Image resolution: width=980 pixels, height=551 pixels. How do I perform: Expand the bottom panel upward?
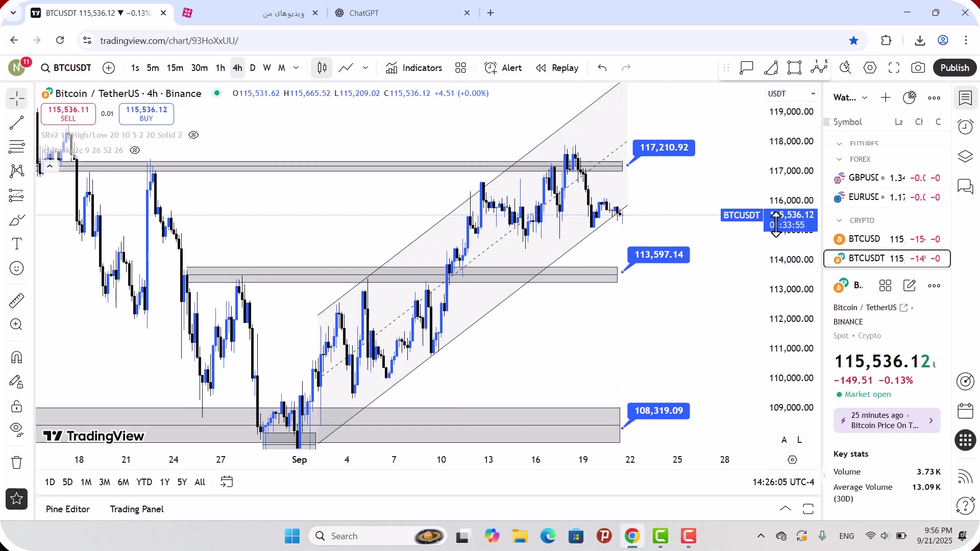[x=785, y=509]
